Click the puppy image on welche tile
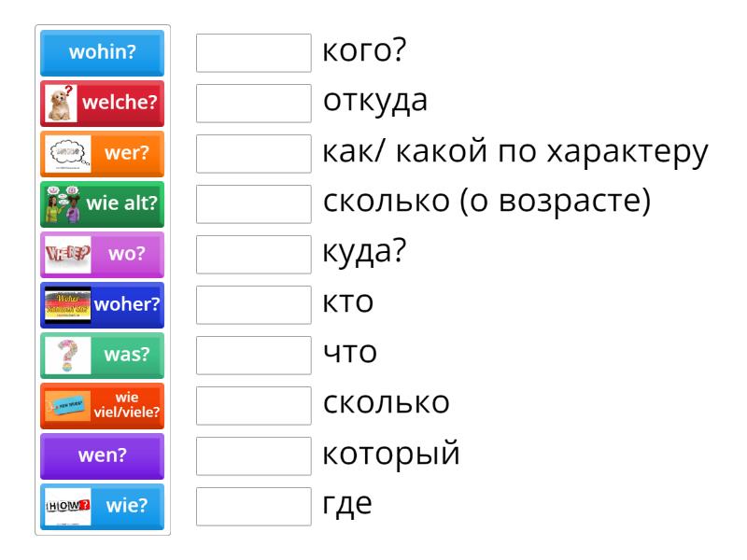This screenshot has width=747, height=560. point(62,104)
